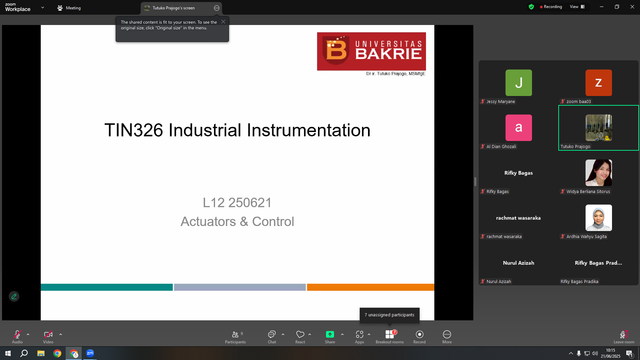This screenshot has height=360, width=640.
Task: Open share options icon on screen tab
Action: point(216,8)
